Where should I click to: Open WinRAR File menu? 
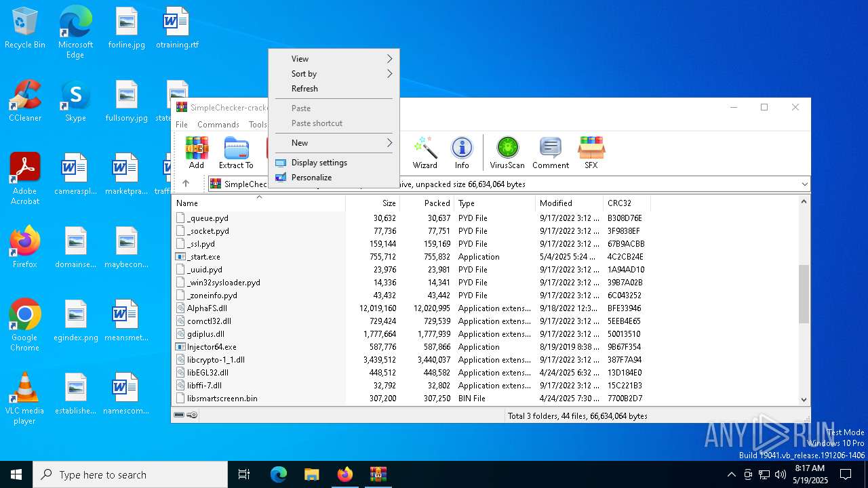(182, 125)
